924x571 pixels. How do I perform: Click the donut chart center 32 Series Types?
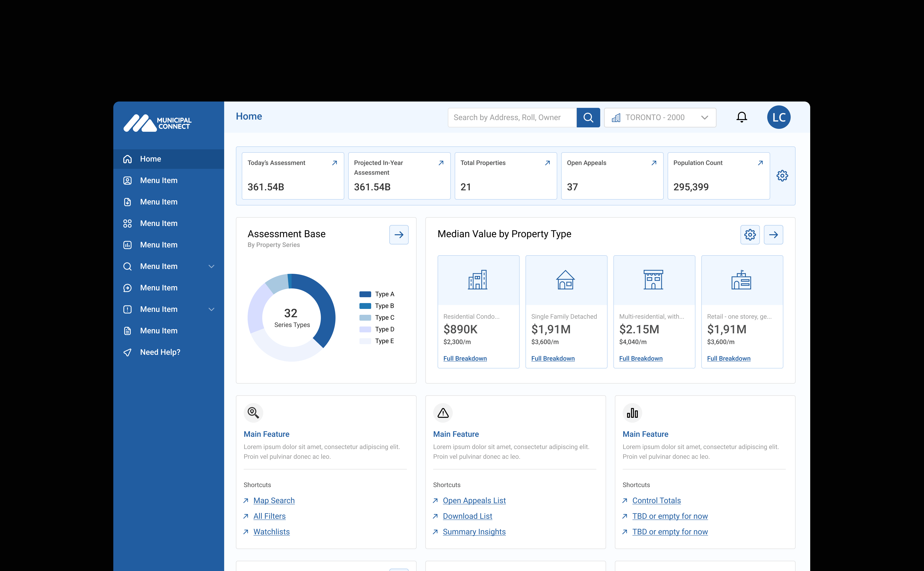click(292, 318)
